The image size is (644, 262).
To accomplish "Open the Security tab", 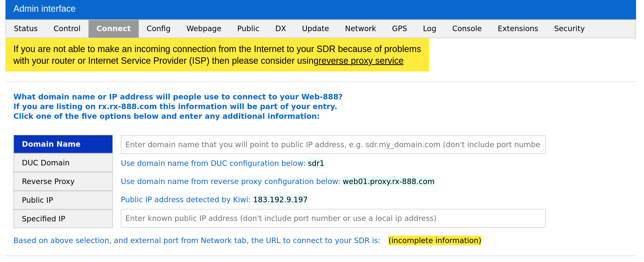I will pos(569,29).
